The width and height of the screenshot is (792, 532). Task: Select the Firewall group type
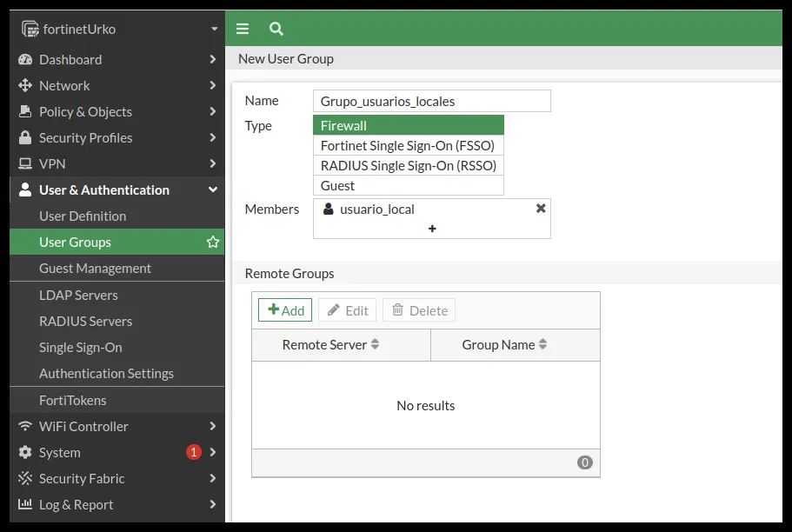click(x=408, y=125)
